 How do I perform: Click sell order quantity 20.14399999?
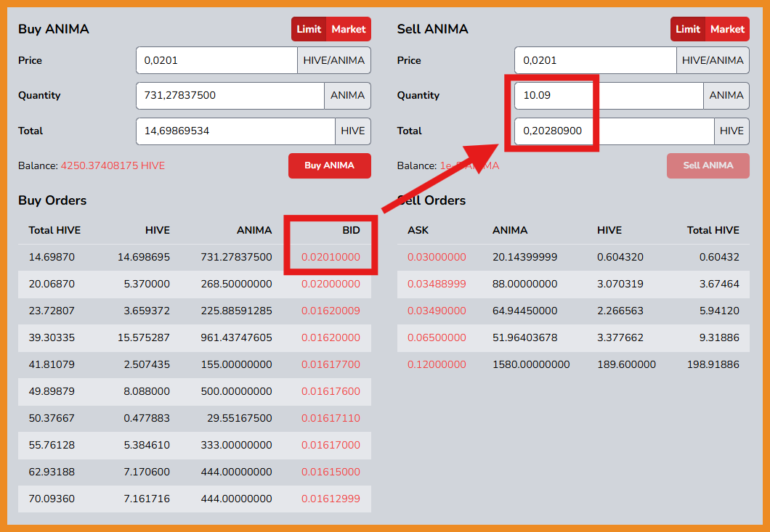(x=525, y=257)
